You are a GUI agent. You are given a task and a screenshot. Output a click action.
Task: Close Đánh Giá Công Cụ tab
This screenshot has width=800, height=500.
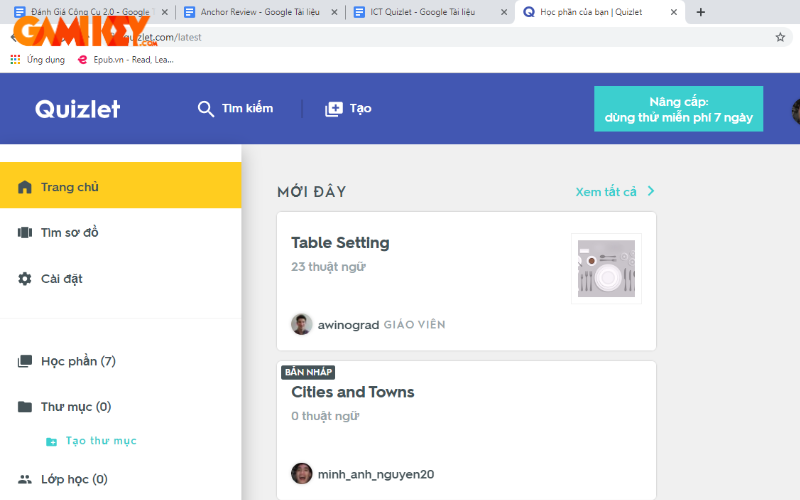pyautogui.click(x=164, y=12)
